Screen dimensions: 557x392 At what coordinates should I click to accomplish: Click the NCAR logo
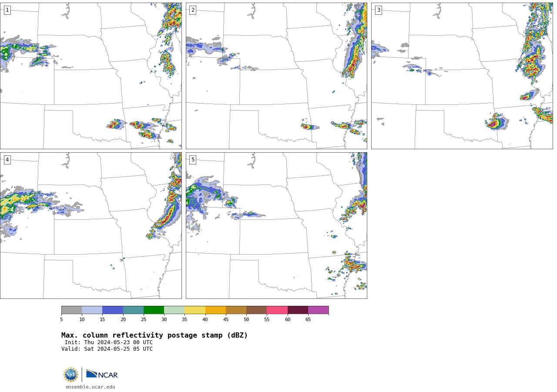point(102,374)
